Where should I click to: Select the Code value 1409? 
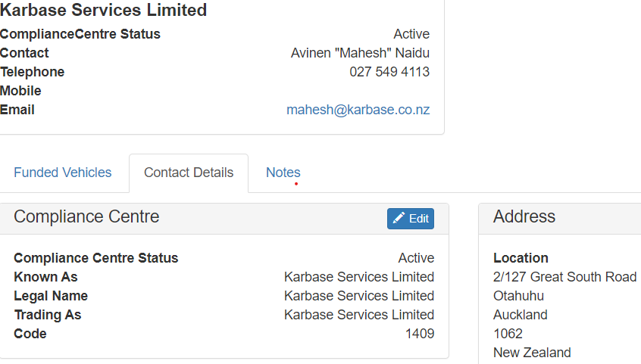420,334
